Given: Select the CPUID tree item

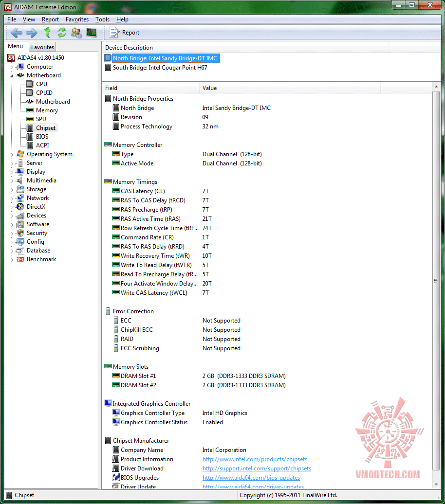Looking at the screenshot, I should [44, 92].
